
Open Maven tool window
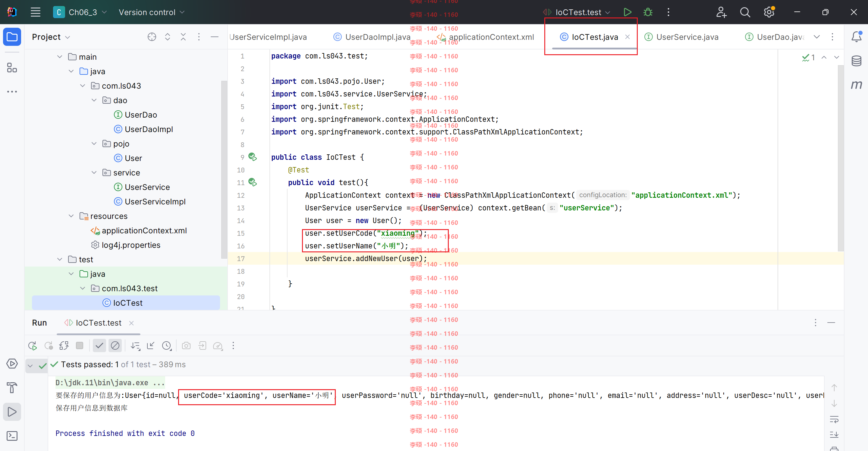point(857,85)
